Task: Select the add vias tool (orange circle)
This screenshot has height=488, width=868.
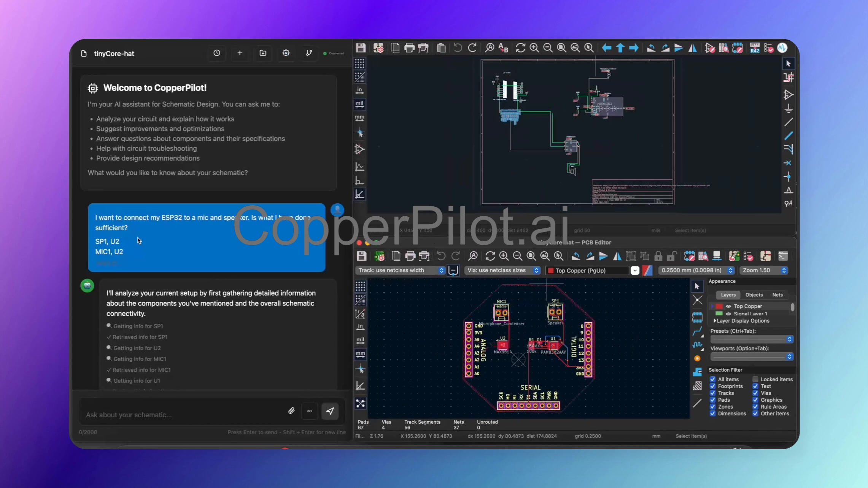Action: pos(697,358)
